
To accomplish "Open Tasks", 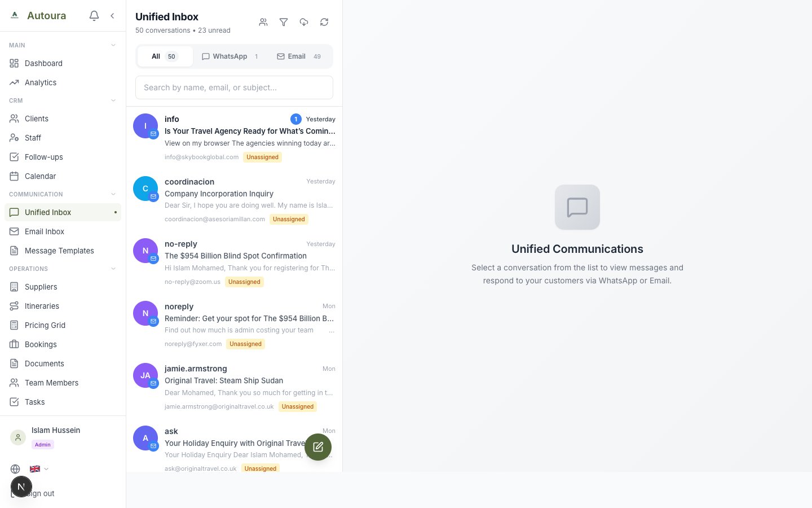I will 63,402.
